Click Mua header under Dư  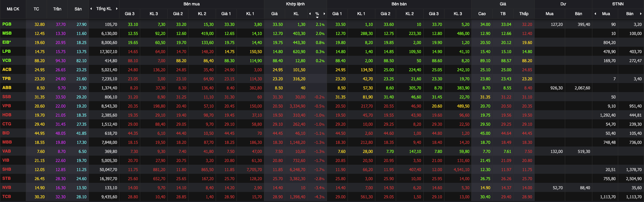[549, 14]
